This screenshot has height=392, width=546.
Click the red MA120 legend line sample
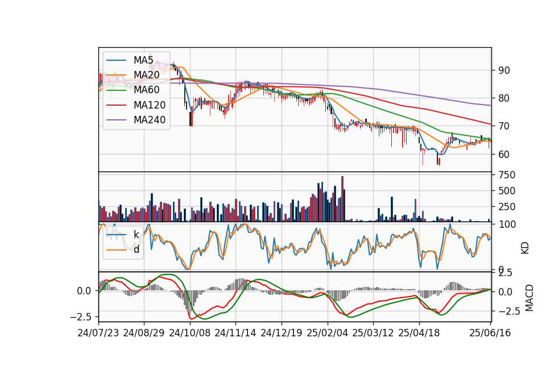[116, 105]
